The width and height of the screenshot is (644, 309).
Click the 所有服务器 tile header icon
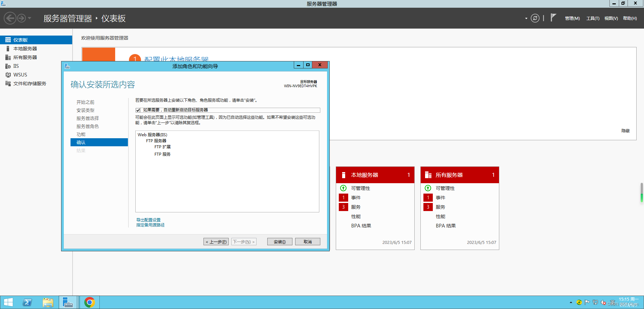[x=428, y=175]
